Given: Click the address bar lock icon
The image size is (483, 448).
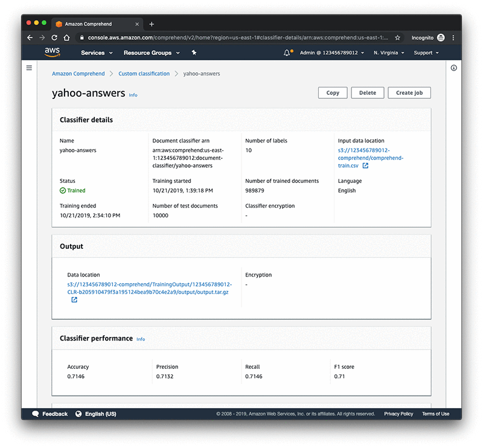Looking at the screenshot, I should coord(82,37).
